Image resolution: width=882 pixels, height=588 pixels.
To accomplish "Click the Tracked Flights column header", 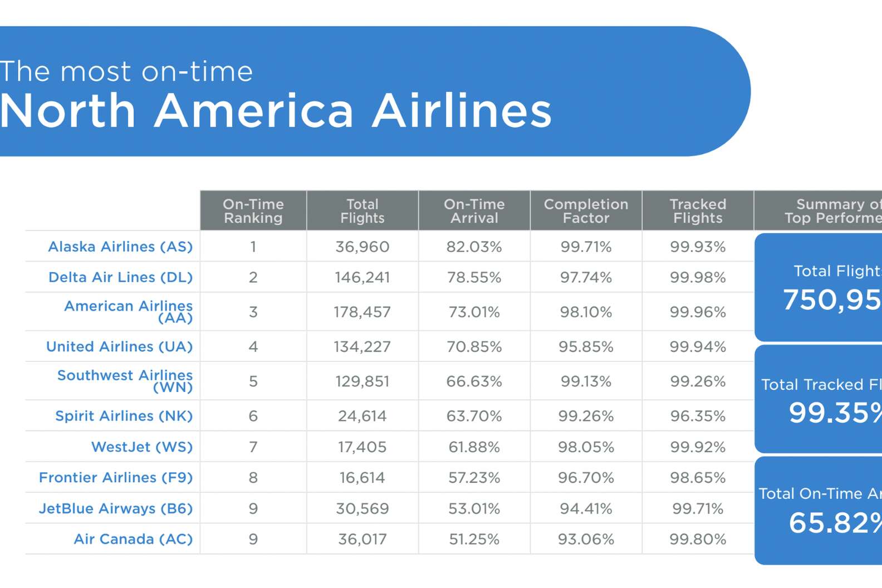I will coord(698,211).
